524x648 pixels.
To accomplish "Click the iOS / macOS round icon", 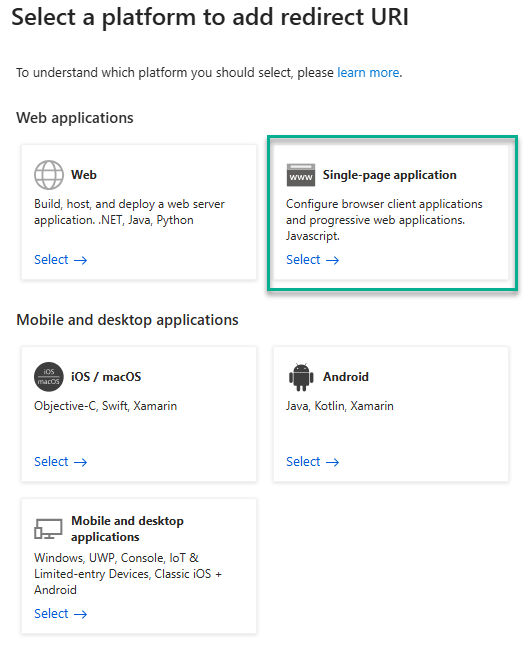I will click(49, 376).
